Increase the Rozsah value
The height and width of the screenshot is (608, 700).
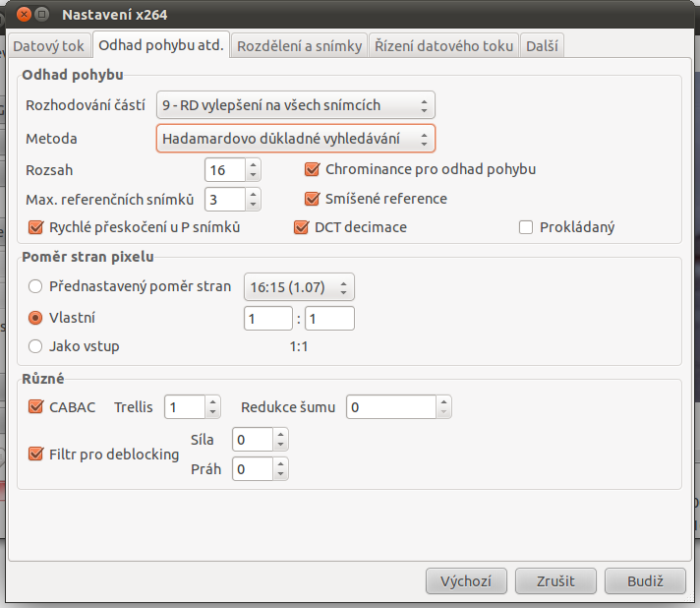click(x=253, y=165)
